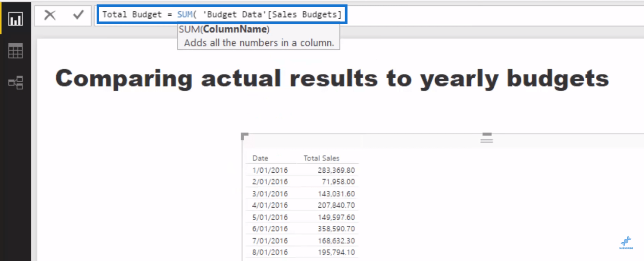Select the 8/01/2016 date cell
This screenshot has width=644, height=261.
(x=270, y=253)
